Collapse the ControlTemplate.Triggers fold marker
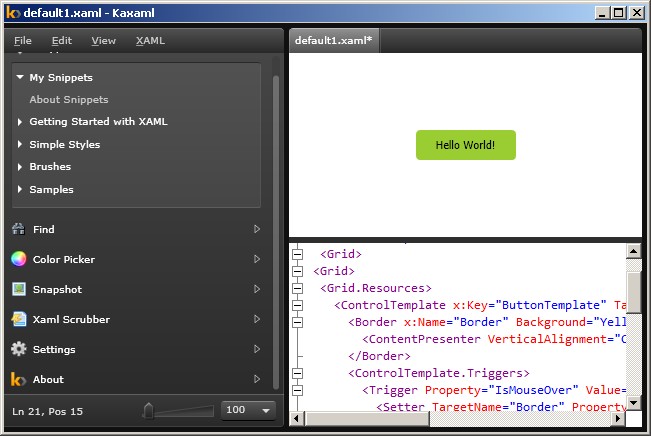 297,373
